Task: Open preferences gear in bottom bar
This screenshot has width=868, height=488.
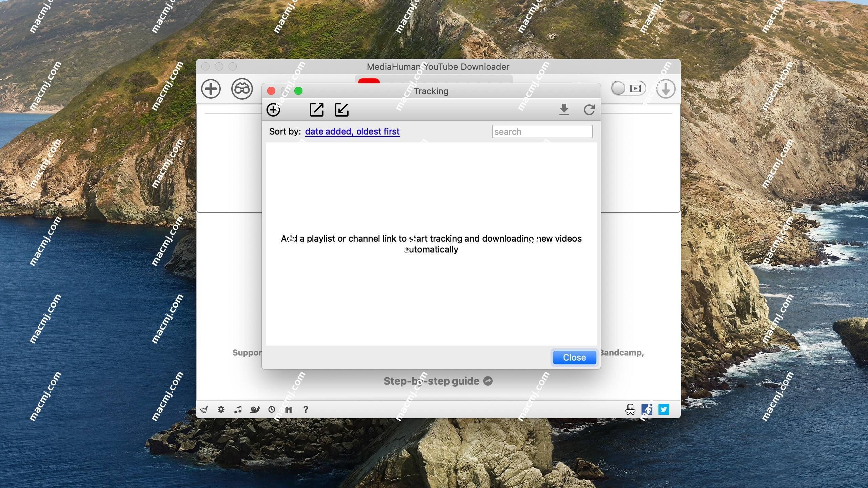Action: [x=221, y=409]
